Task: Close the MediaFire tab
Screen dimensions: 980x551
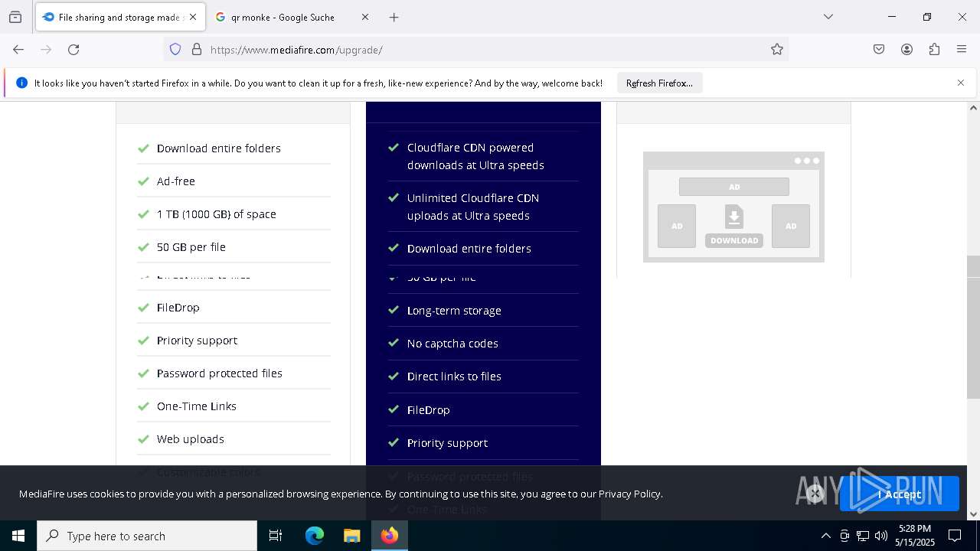Action: click(193, 17)
